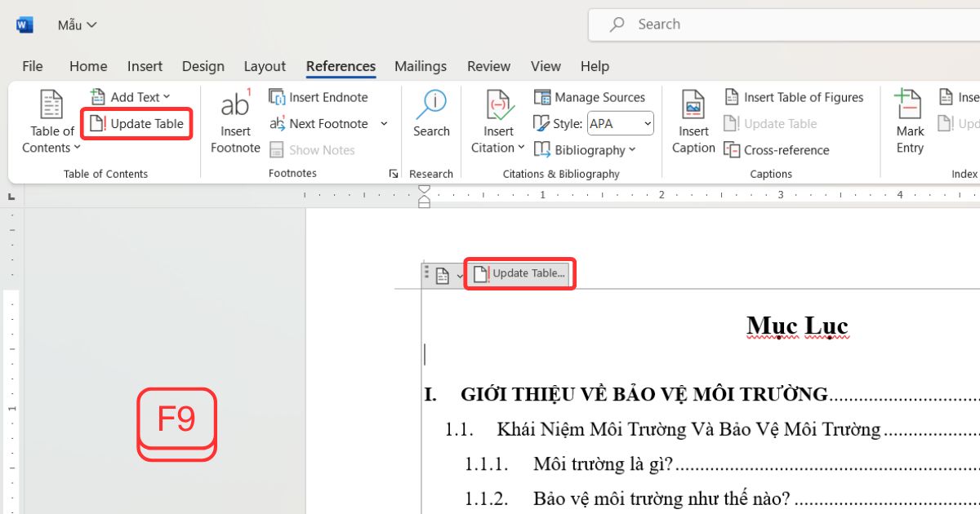Click Insert Table of Figures
Viewport: 980px width, 514px height.
[x=794, y=96]
